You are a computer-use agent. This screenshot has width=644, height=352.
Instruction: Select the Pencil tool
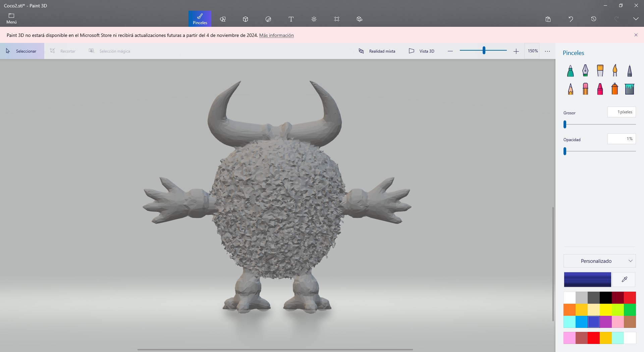(x=571, y=89)
